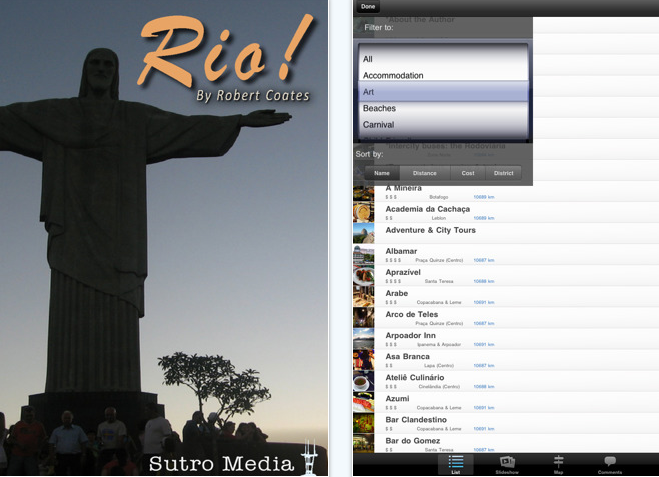Open Academia da Cachaça entry
Viewport: 659px width, 477px height.
(x=506, y=213)
